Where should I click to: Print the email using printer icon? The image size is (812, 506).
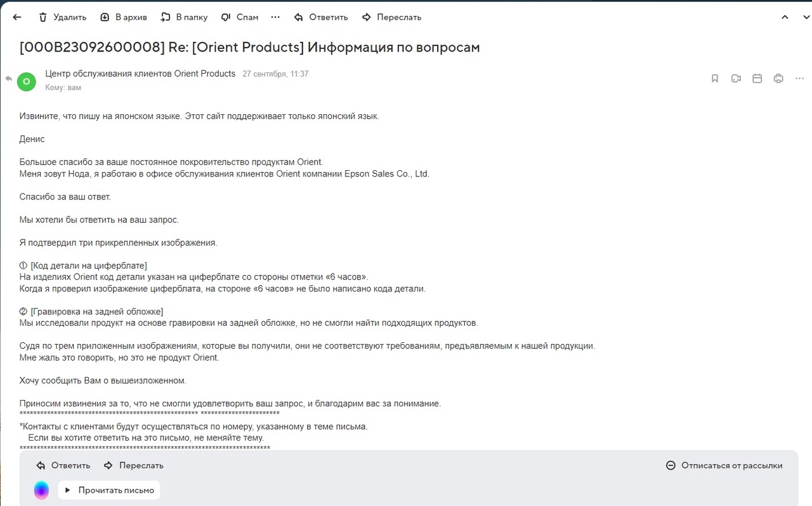tap(778, 79)
